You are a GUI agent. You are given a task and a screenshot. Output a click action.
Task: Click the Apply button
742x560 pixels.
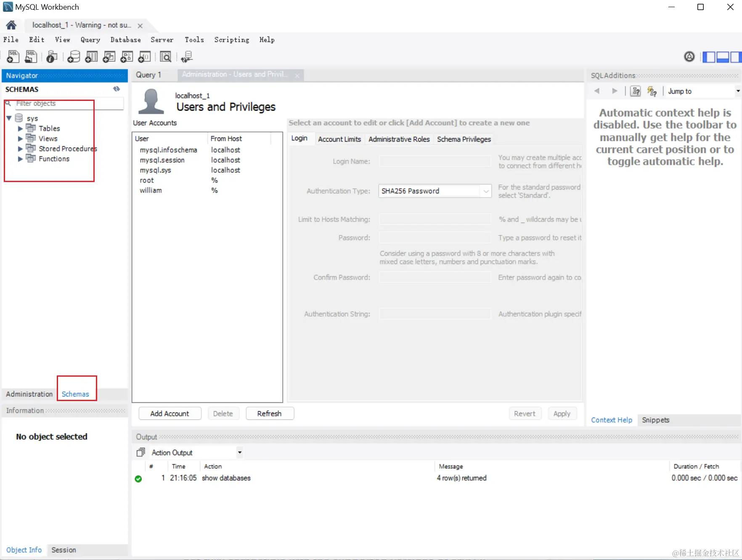click(x=562, y=414)
